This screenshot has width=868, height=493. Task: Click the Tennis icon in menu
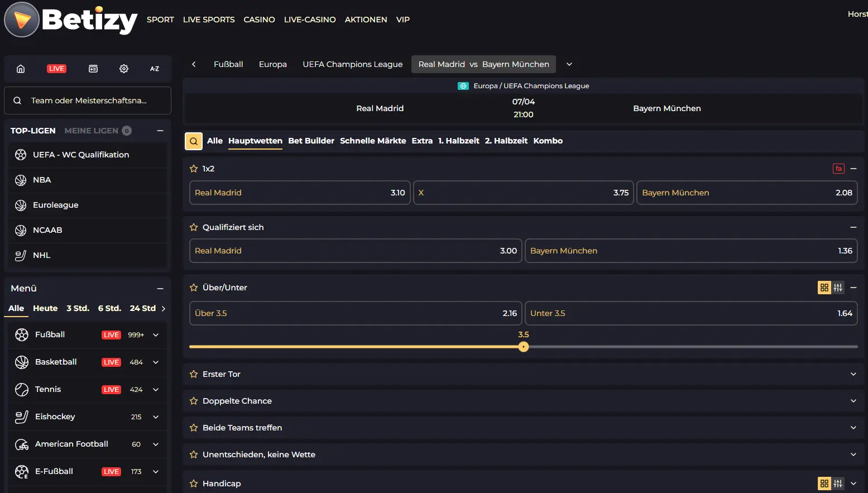pos(22,389)
